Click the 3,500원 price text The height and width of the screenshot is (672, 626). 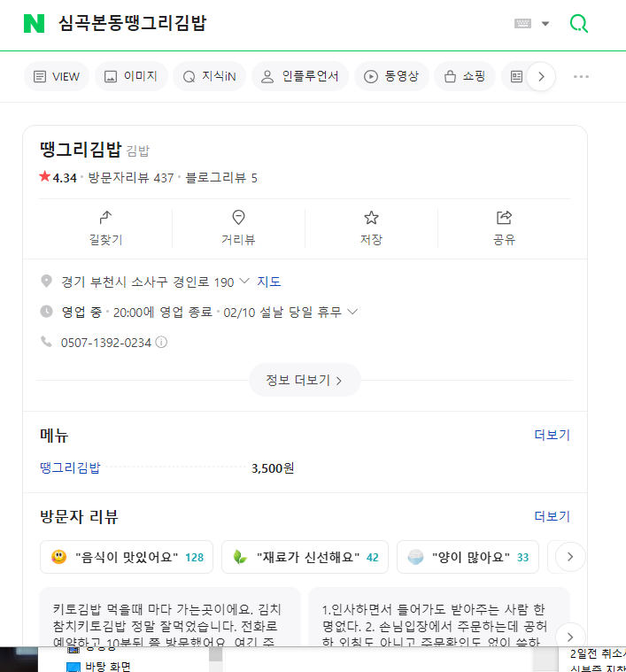click(273, 468)
